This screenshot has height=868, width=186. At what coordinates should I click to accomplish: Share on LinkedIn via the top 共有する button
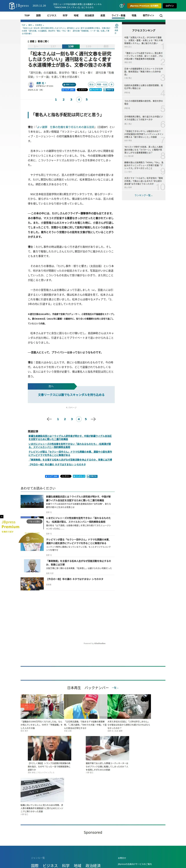[109, 90]
